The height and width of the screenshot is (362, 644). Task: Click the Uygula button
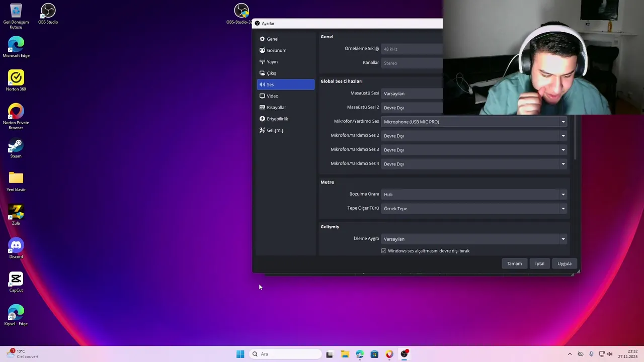coord(565,263)
